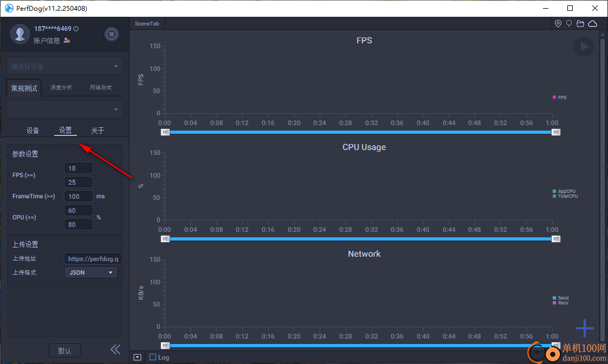Open the 设备 tab
Viewport: 608px width, 364px height.
[x=33, y=130]
